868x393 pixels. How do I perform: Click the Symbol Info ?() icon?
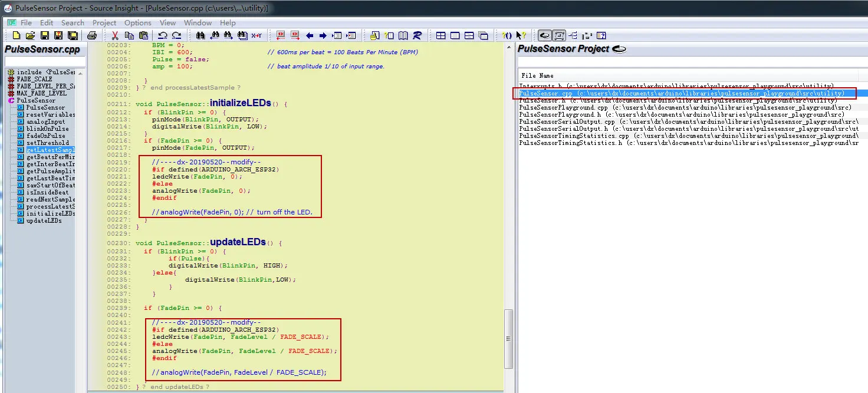(507, 35)
